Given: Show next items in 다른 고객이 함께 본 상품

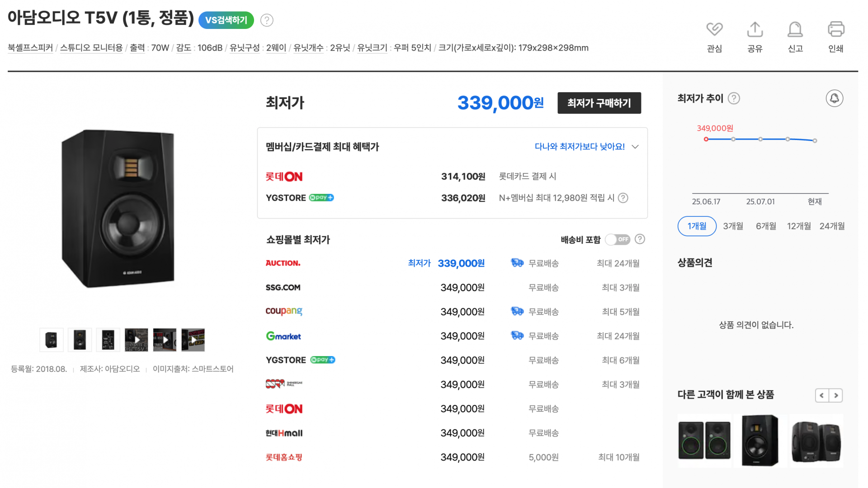Looking at the screenshot, I should coord(836,395).
